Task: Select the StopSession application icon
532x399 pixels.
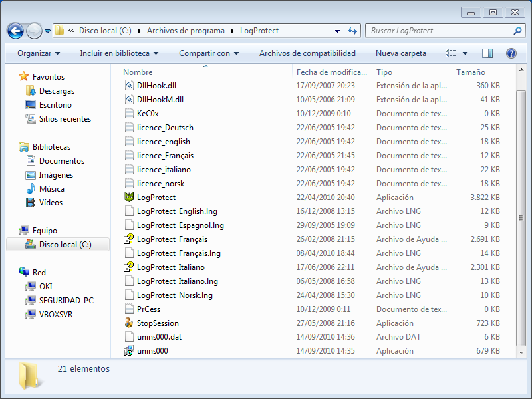Action: tap(129, 323)
